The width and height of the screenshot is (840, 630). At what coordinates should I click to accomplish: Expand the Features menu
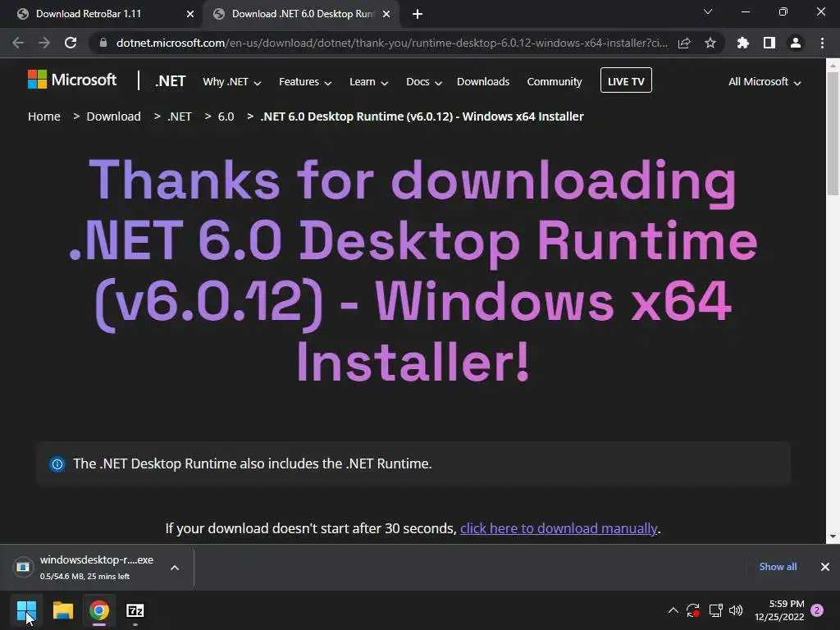[305, 82]
